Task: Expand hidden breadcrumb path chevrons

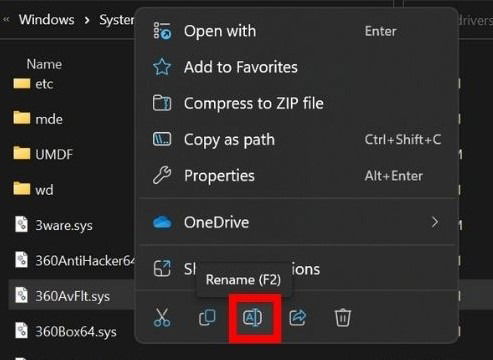Action: pos(6,20)
